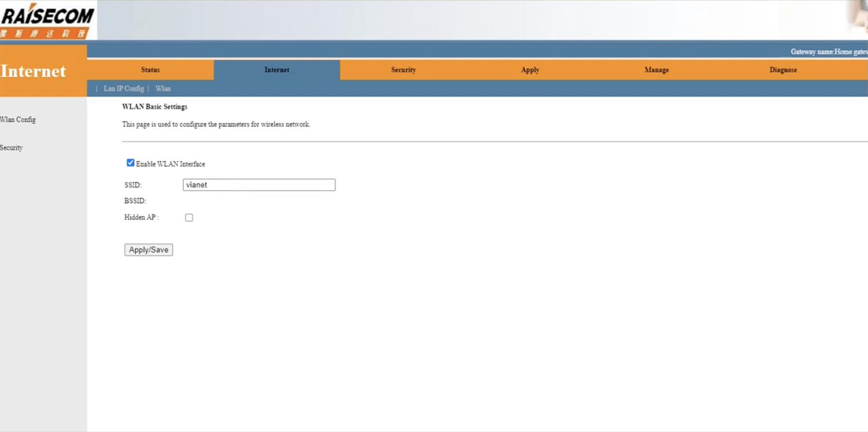
Task: Open Security in the left sidebar
Action: tap(12, 148)
